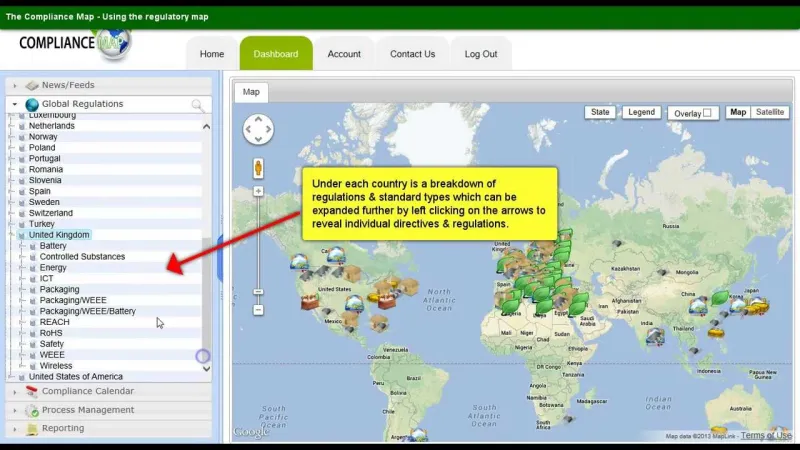The image size is (800, 450).
Task: Click the Compliance Map logo
Action: pyautogui.click(x=76, y=44)
